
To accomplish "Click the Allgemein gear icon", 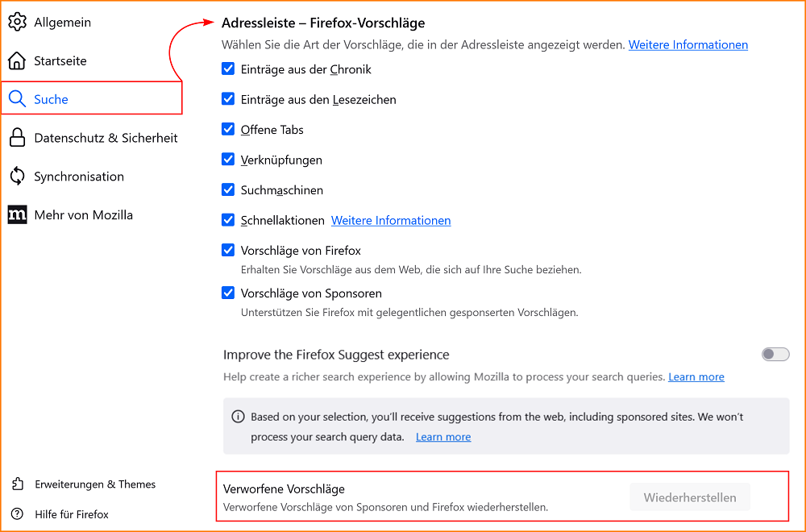I will tap(17, 22).
